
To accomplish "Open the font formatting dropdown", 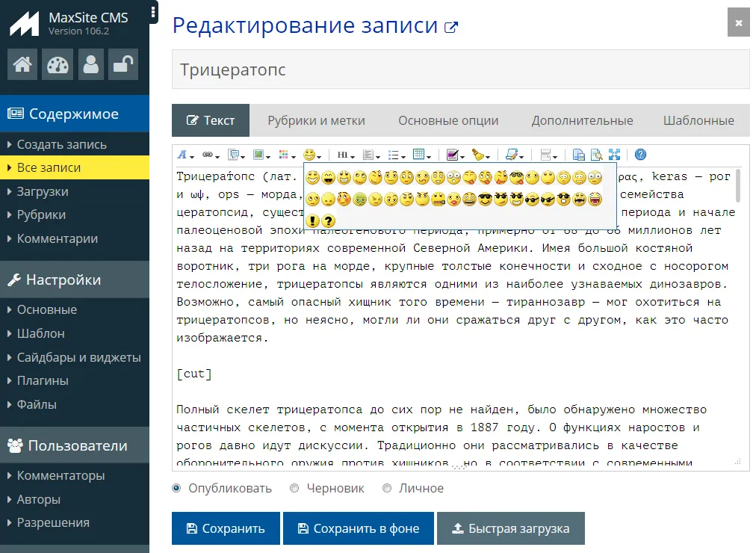I will pos(185,155).
